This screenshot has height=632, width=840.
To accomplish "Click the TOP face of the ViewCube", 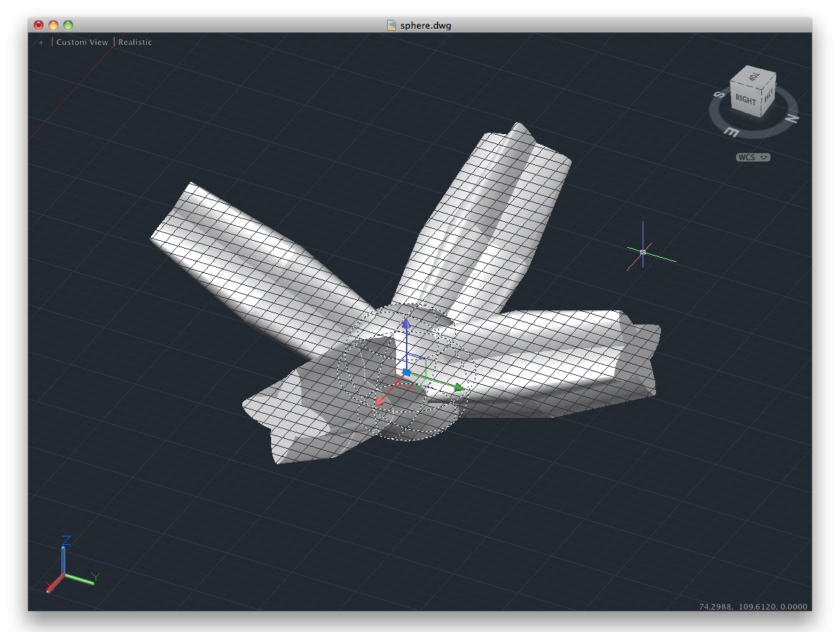I will click(754, 77).
